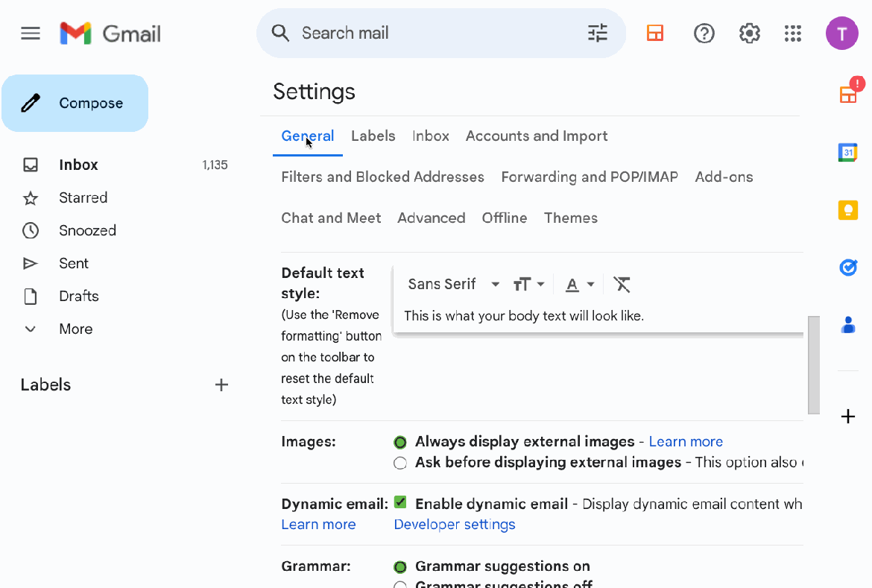The height and width of the screenshot is (588, 872).
Task: Open the account avatar T
Action: pyautogui.click(x=842, y=34)
